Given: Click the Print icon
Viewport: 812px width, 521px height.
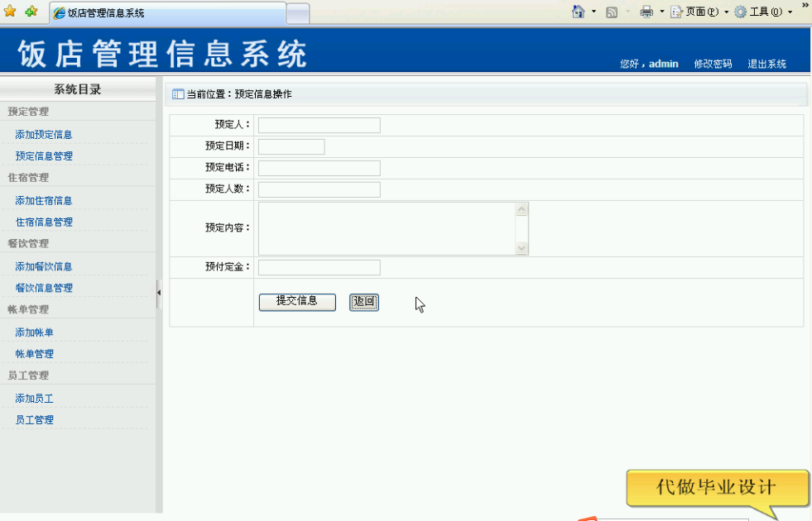Looking at the screenshot, I should click(x=646, y=12).
